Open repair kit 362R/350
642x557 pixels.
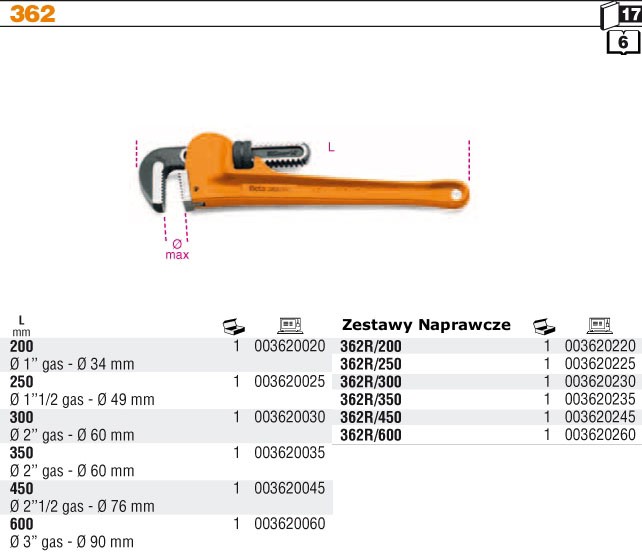pyautogui.click(x=371, y=399)
